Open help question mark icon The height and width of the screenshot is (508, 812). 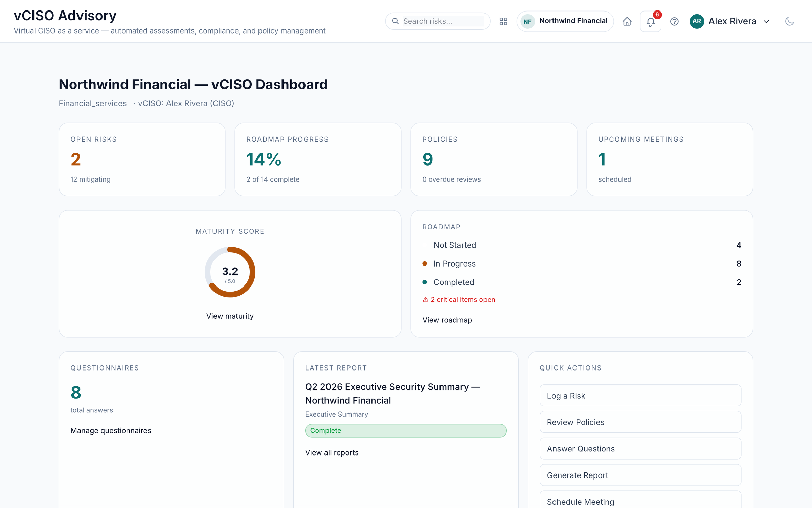674,21
